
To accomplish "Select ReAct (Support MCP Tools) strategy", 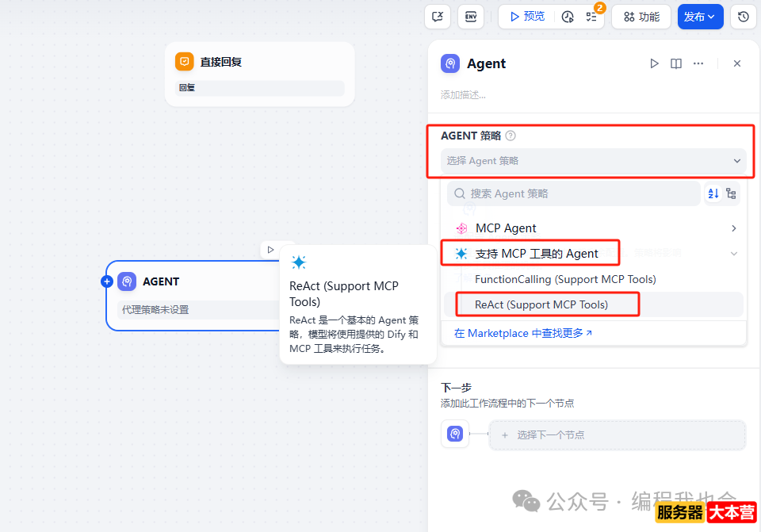I will pyautogui.click(x=593, y=304).
